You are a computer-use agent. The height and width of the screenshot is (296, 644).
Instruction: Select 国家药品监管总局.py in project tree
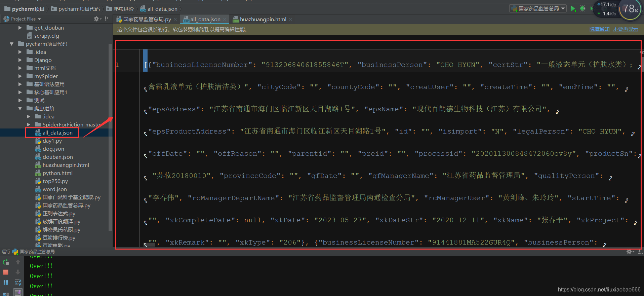pyautogui.click(x=63, y=205)
